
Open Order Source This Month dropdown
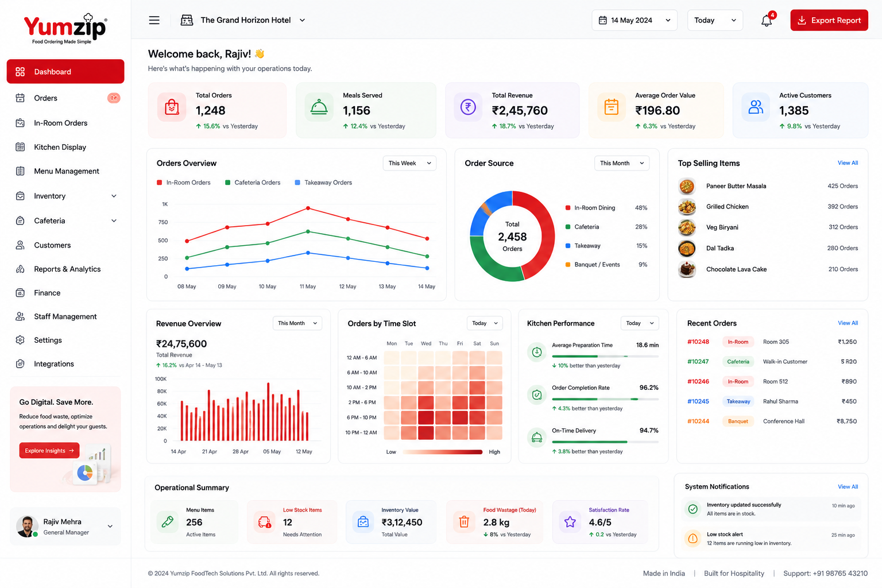pyautogui.click(x=622, y=163)
